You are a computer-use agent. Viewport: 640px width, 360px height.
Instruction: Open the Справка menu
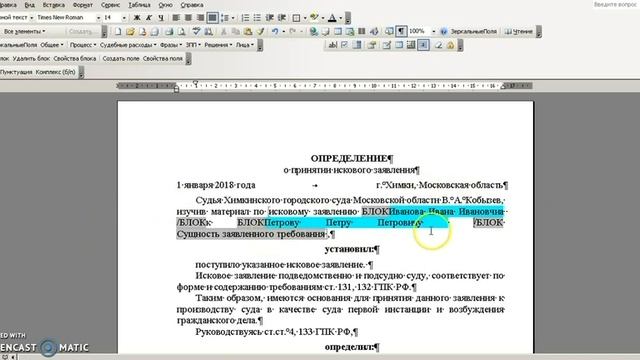(x=192, y=5)
